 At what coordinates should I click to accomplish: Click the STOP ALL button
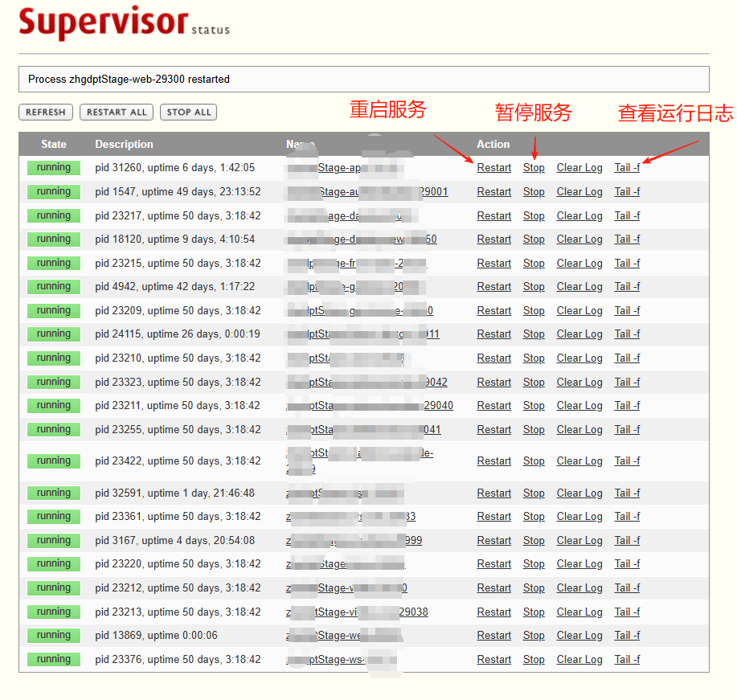click(187, 112)
